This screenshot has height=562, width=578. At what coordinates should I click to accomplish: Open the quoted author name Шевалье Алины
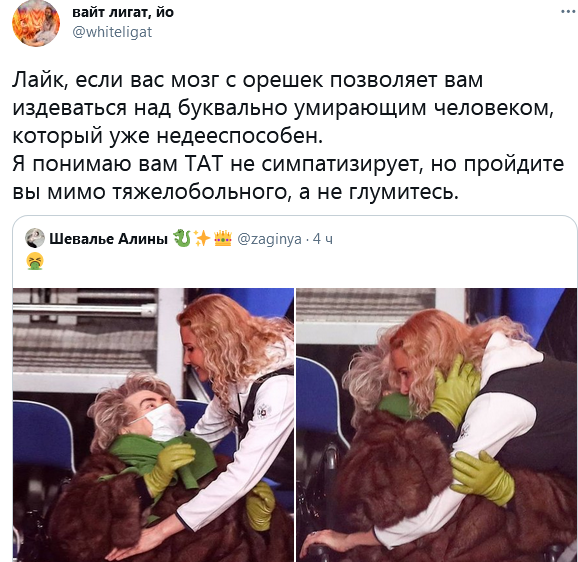[x=108, y=239]
